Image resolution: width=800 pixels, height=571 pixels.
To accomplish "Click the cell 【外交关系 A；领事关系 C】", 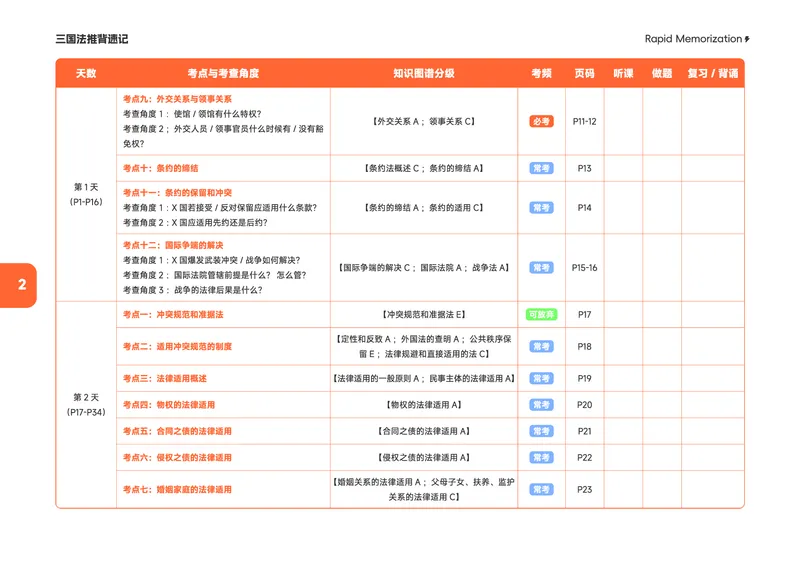I will 423,121.
